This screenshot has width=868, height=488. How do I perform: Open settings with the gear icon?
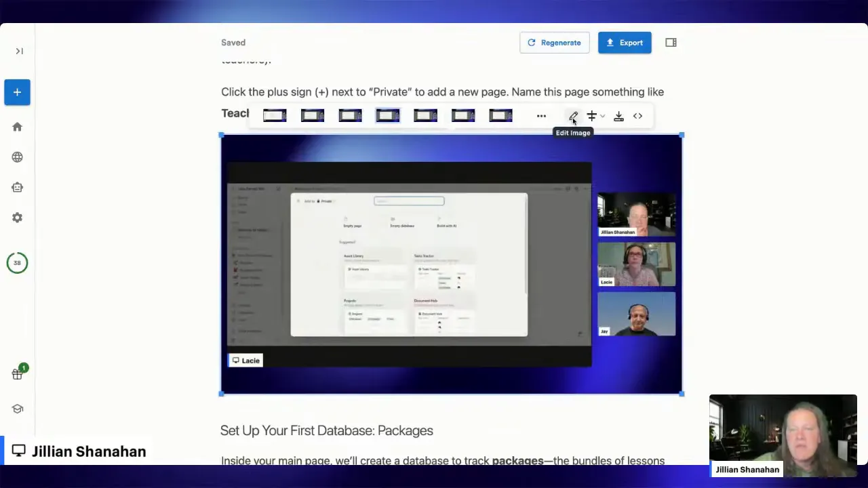coord(17,218)
